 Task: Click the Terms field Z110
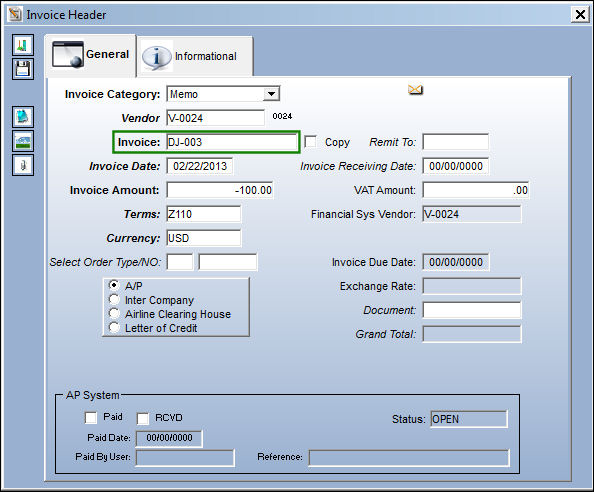(x=203, y=214)
